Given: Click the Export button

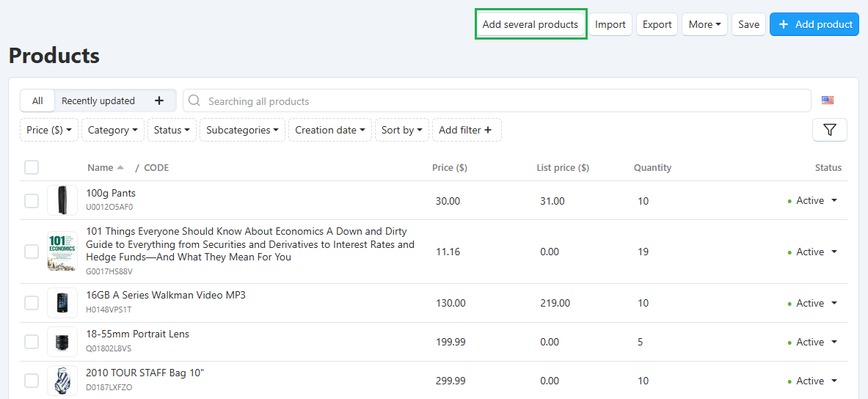Looking at the screenshot, I should [x=657, y=24].
